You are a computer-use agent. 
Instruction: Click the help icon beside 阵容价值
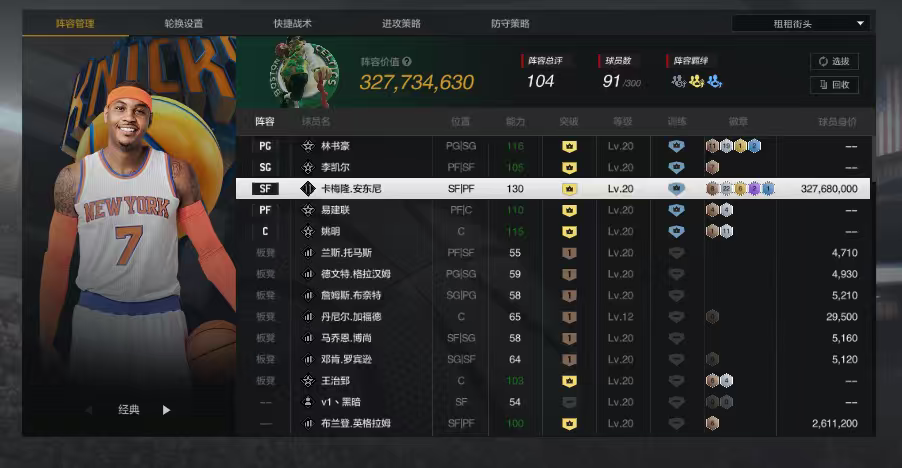point(407,62)
